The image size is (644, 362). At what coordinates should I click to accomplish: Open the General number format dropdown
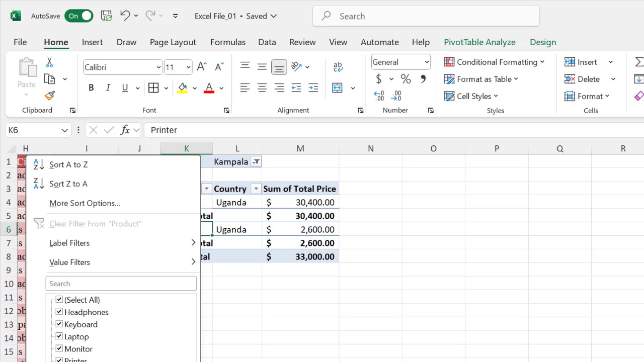427,62
